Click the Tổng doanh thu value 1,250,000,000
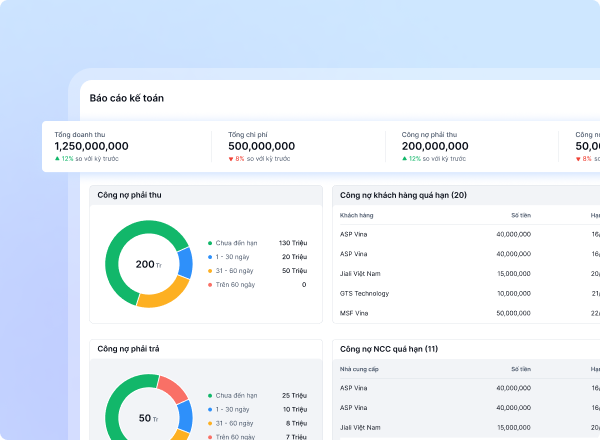The image size is (600, 440). point(91,146)
